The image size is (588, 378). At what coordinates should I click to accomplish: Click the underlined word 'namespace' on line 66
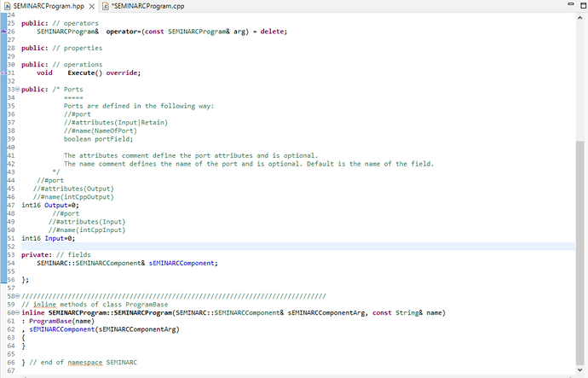click(x=84, y=363)
